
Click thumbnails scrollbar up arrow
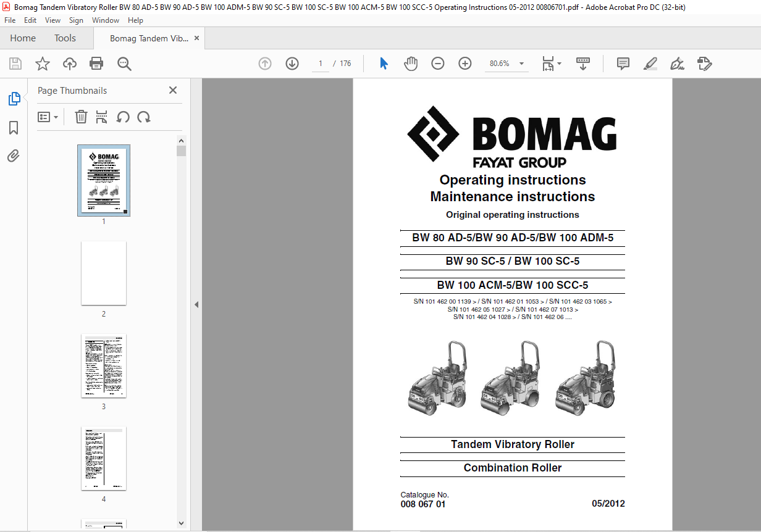[181, 141]
